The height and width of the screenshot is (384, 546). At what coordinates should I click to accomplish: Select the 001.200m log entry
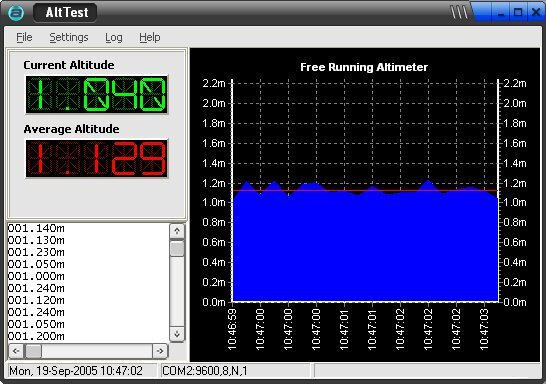point(36,336)
